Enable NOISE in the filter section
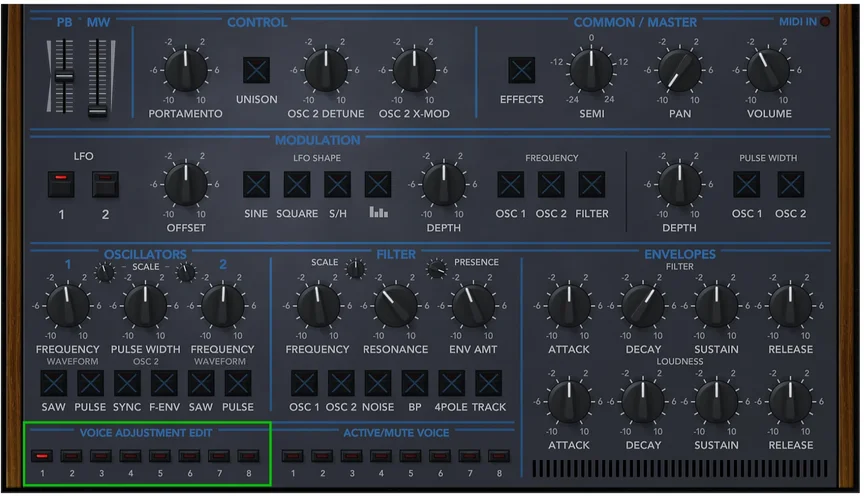 378,383
